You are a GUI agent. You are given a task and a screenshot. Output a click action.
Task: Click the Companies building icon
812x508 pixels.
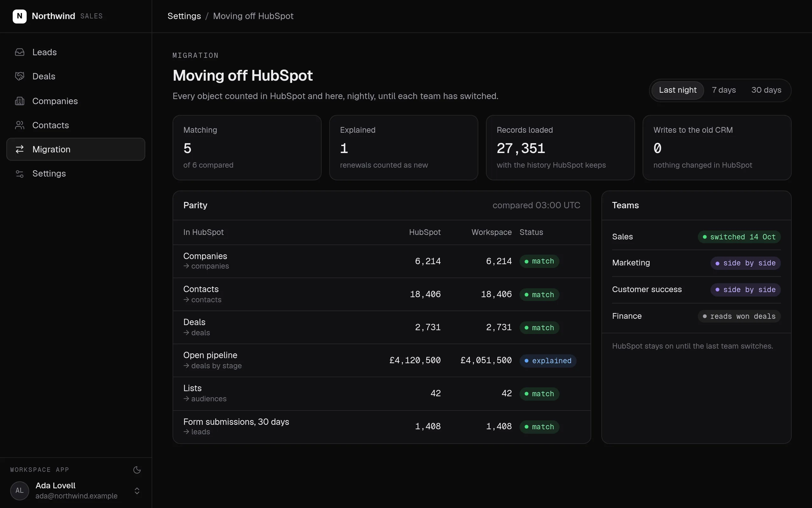[x=19, y=101]
